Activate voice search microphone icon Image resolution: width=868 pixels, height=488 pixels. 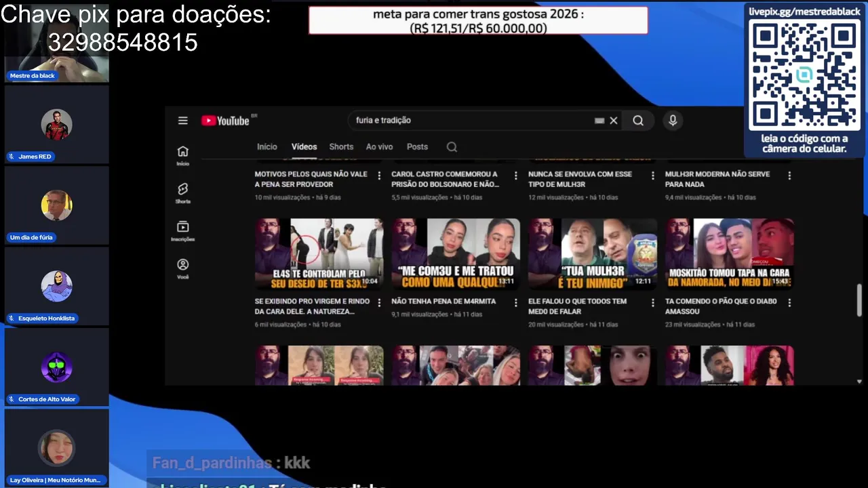(x=673, y=121)
